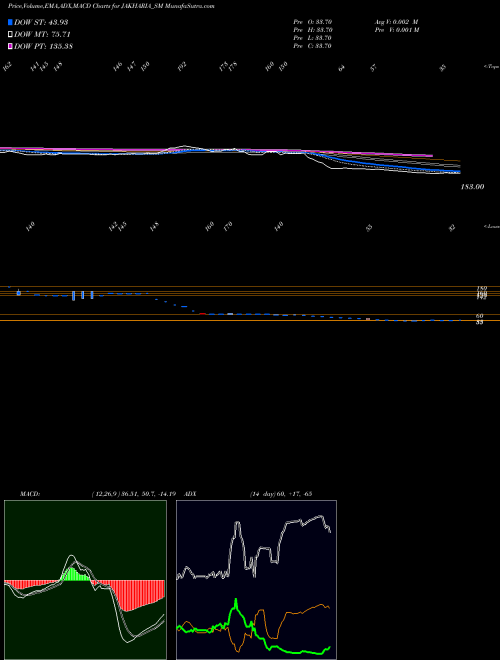This screenshot has width=500, height=660.
Task: Click the 'Pre L: 33.70' low value
Action: [x=313, y=38]
